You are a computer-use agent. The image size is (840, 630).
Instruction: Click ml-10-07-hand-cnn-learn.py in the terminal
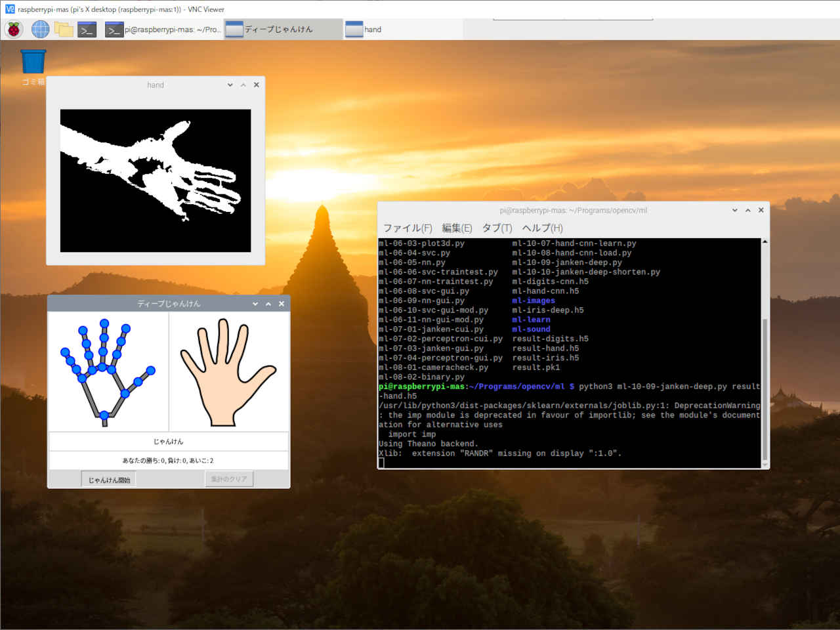click(574, 243)
